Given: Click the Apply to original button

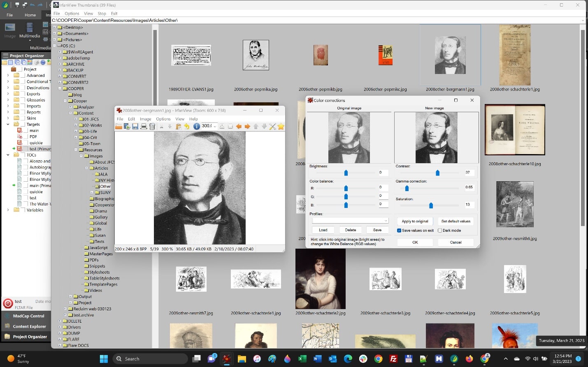Looking at the screenshot, I should 415,221.
